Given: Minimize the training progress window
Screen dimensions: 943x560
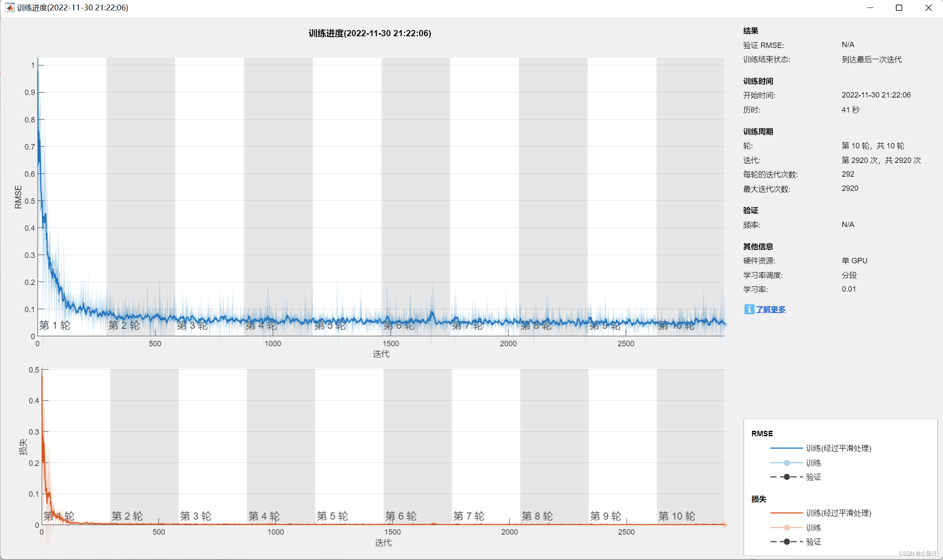Looking at the screenshot, I should pos(870,7).
